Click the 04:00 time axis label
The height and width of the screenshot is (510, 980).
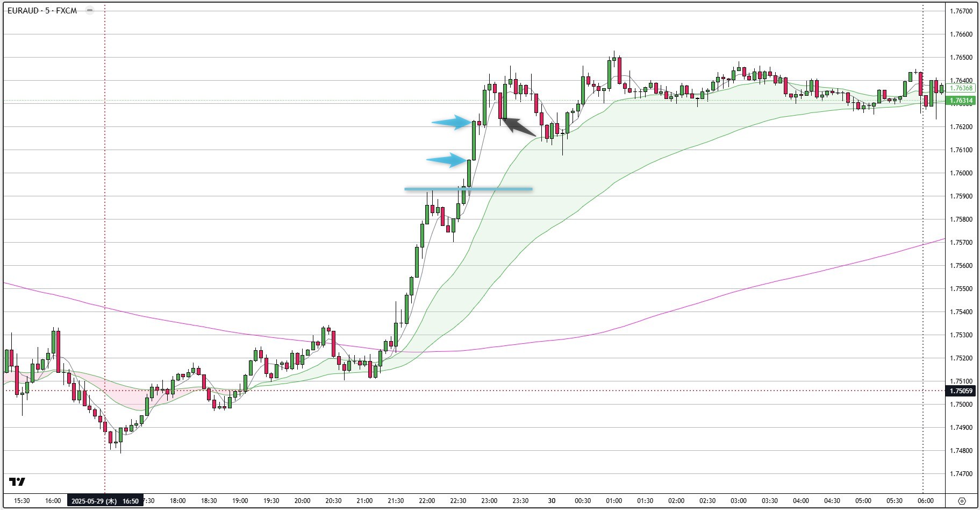801,501
